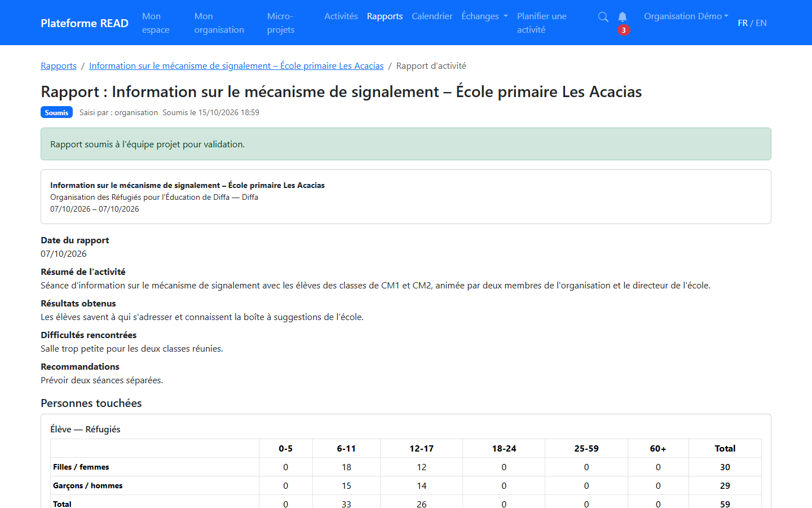This screenshot has height=508, width=812.
Task: Click the Personnes touchées section heading
Action: coord(91,403)
